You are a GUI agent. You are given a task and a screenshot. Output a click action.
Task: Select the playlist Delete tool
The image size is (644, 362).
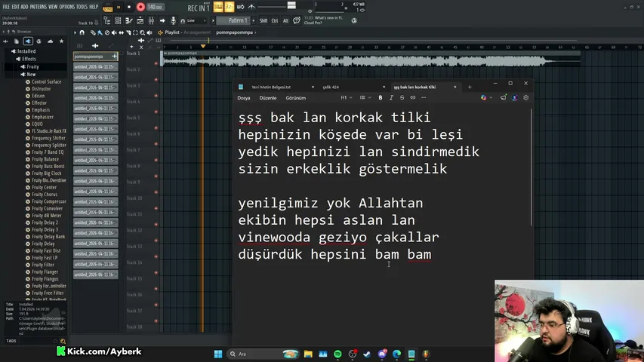click(x=106, y=32)
